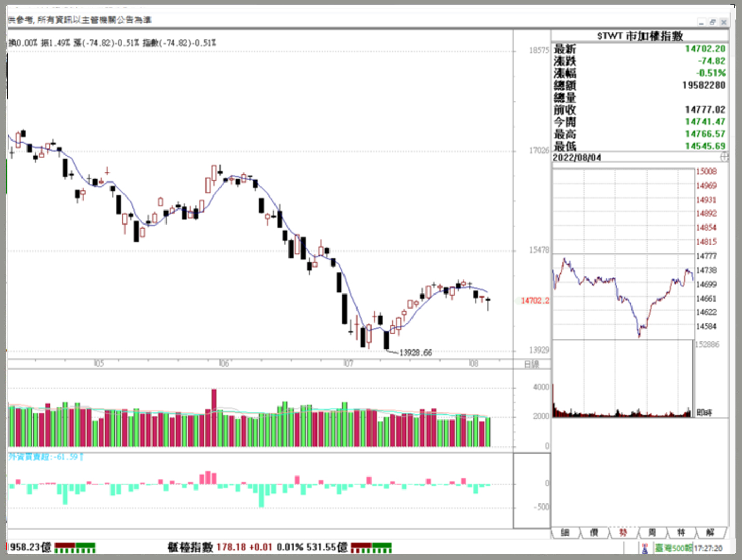Click the red-green bar beside 531.55億
742x560 pixels.
click(371, 548)
